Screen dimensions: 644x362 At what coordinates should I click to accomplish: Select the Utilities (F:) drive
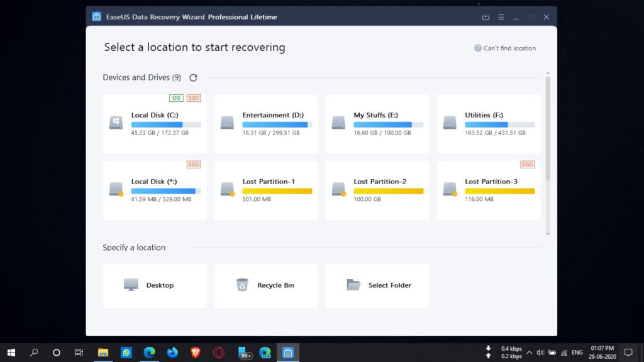(x=488, y=124)
